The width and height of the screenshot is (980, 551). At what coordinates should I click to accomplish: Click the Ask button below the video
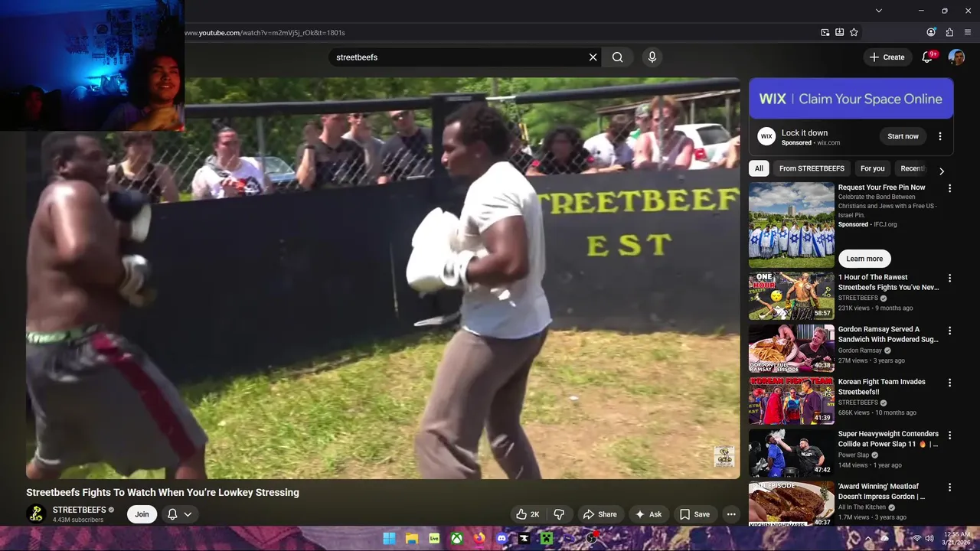648,514
